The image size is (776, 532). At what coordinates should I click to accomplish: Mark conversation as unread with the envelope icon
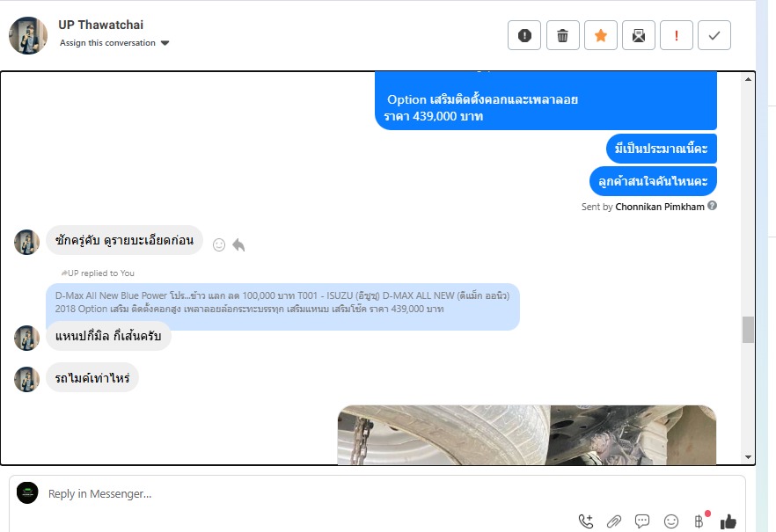coord(639,35)
